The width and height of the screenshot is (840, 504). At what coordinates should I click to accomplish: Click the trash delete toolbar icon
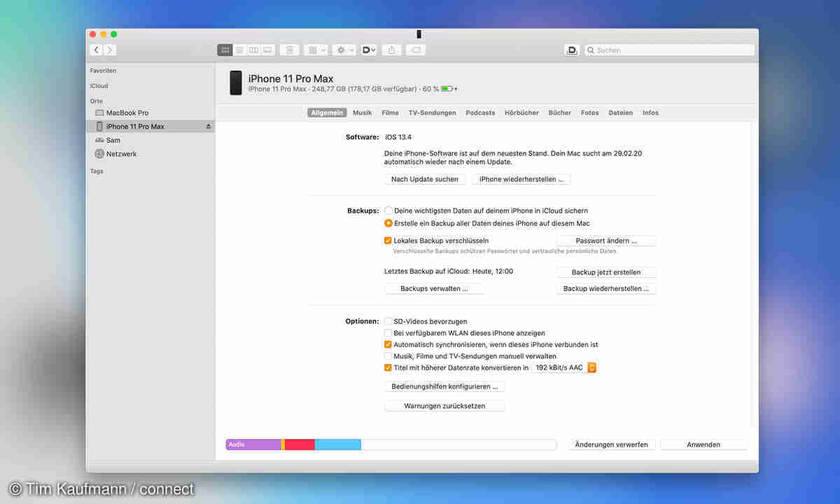(x=290, y=50)
